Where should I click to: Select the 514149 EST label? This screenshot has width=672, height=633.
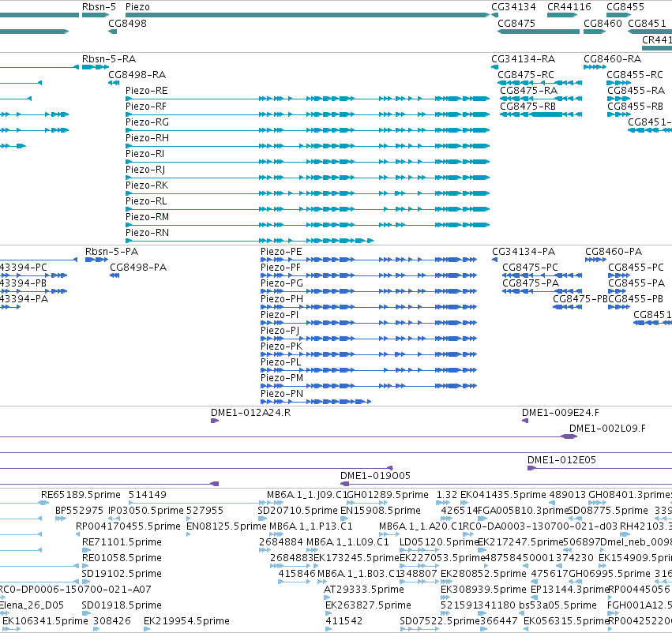coord(148,495)
